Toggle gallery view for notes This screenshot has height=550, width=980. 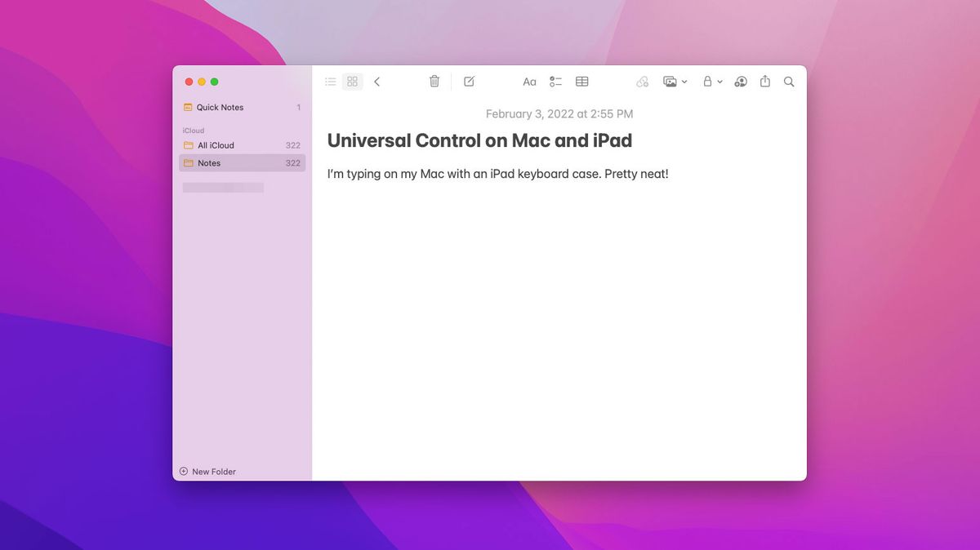352,82
